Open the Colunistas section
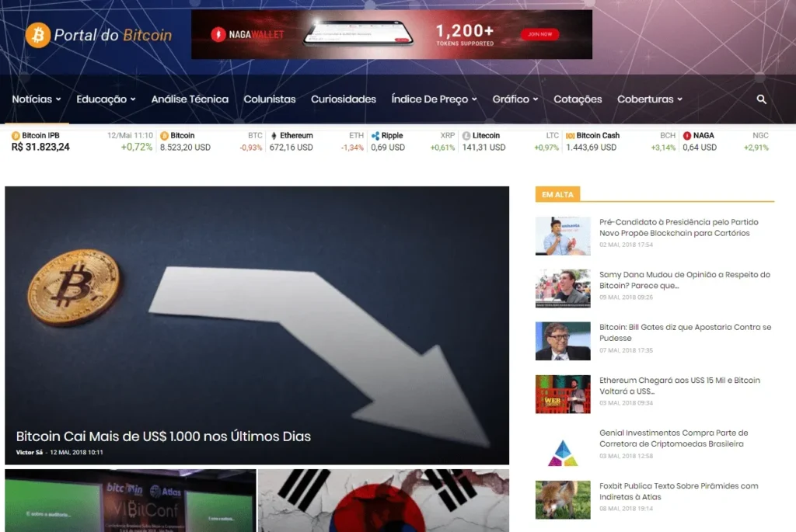Viewport: 796px width, 532px height. pos(270,99)
